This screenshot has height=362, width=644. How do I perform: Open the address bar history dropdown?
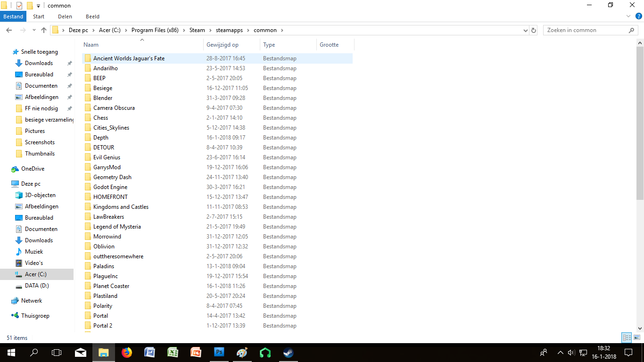pos(526,30)
